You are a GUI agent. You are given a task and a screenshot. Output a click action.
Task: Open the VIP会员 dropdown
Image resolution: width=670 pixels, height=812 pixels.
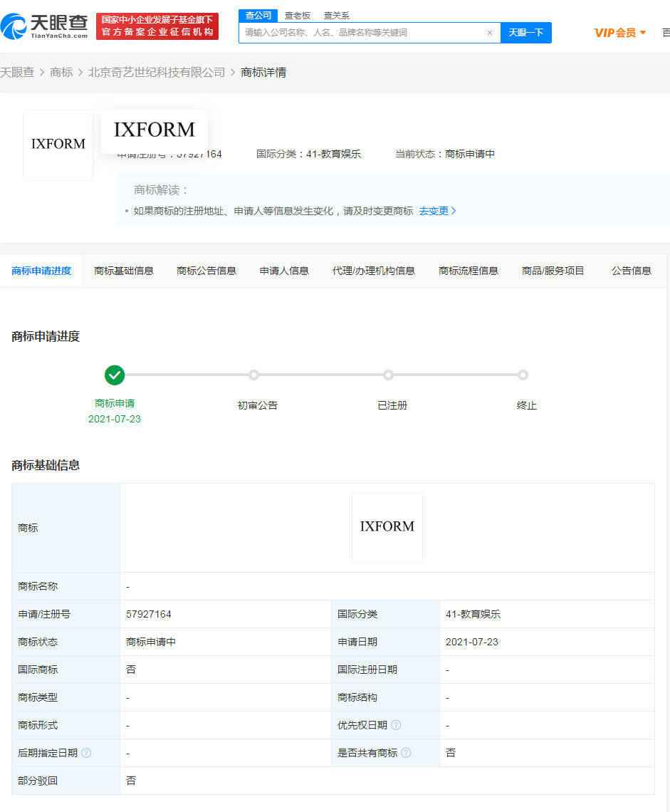pos(619,33)
